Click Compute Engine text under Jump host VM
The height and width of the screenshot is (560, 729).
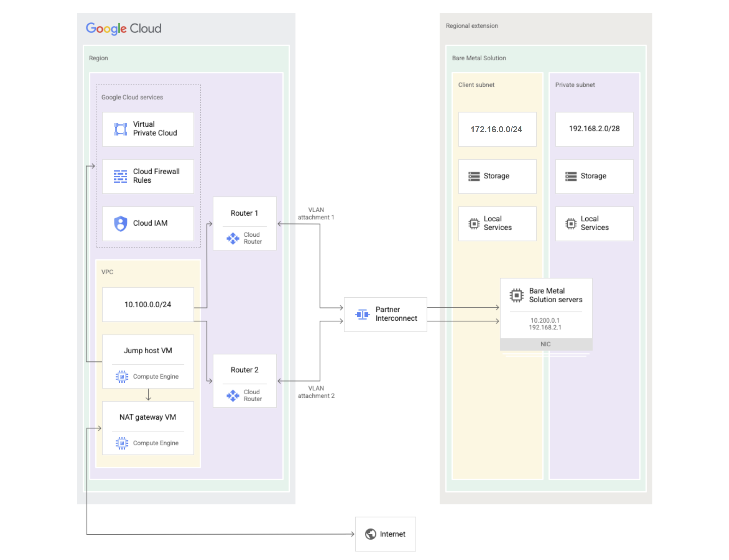pos(156,377)
